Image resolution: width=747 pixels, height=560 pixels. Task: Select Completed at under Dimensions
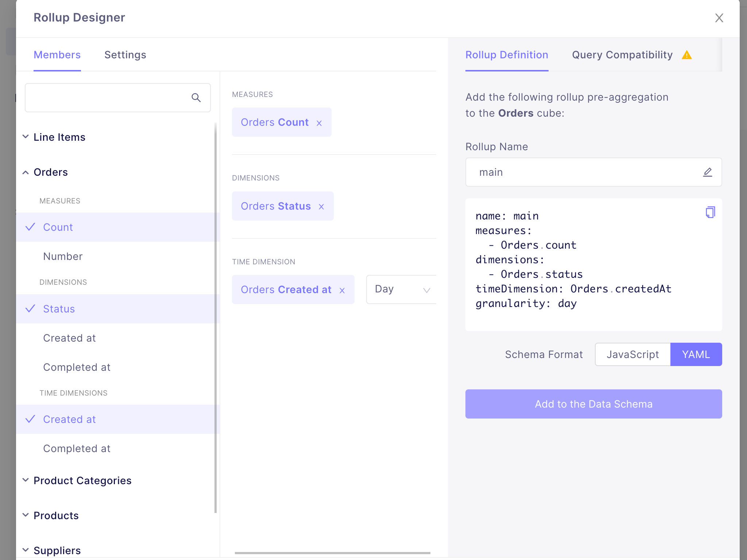click(117, 367)
